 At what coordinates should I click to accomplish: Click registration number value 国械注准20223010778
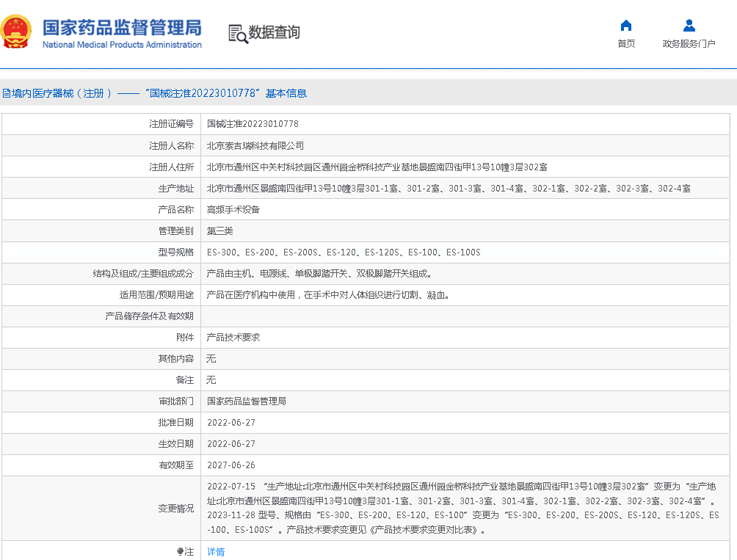tap(253, 124)
